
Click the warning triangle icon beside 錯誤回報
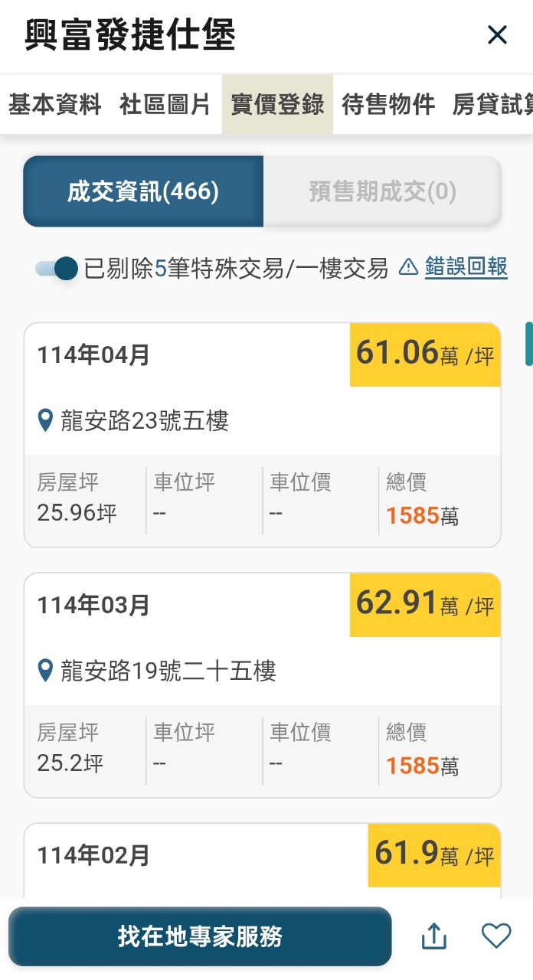pyautogui.click(x=409, y=267)
